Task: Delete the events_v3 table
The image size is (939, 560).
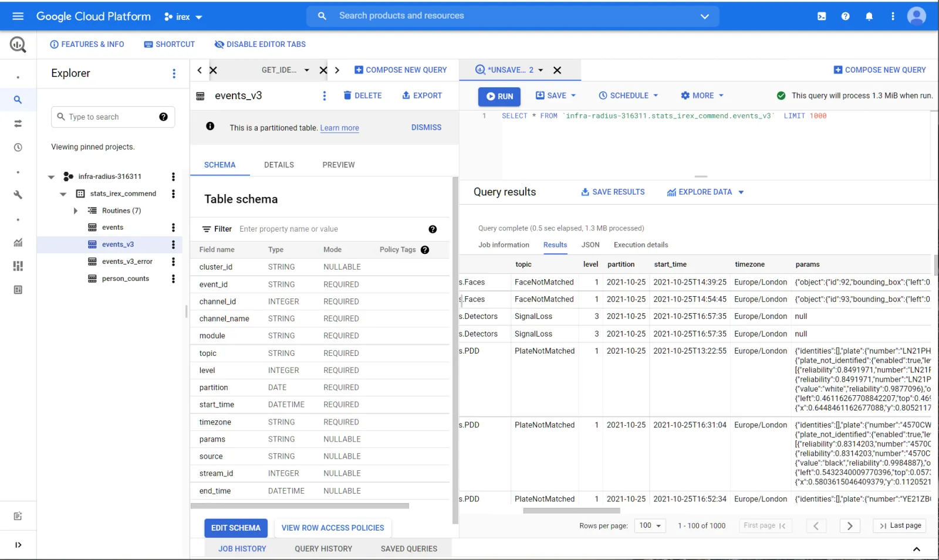Action: click(x=363, y=96)
